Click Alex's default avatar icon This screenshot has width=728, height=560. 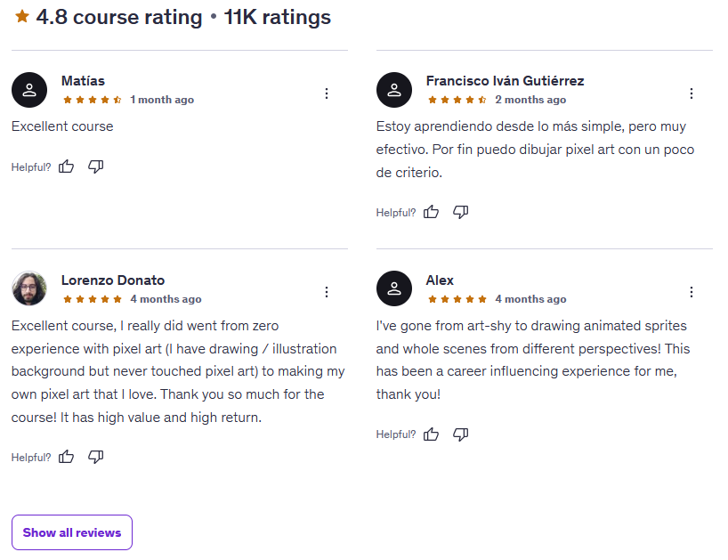coord(394,288)
